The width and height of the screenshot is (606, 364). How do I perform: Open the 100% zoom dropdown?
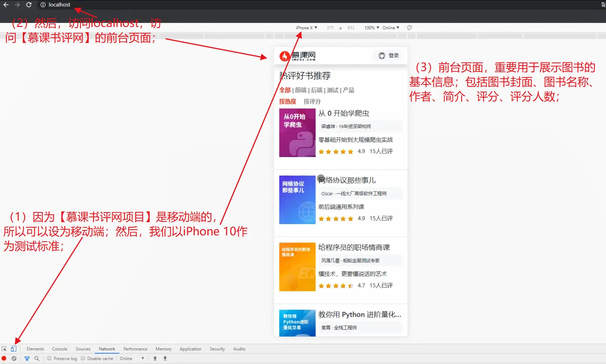[x=371, y=28]
